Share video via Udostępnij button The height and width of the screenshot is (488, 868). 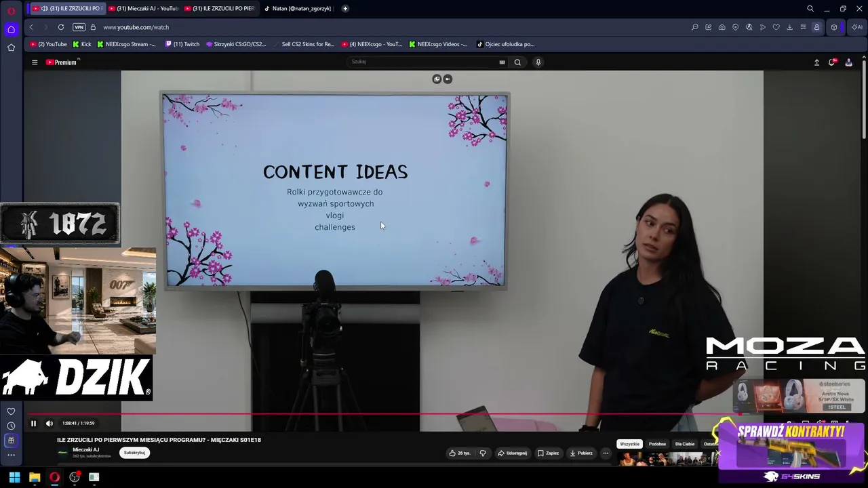(x=513, y=453)
